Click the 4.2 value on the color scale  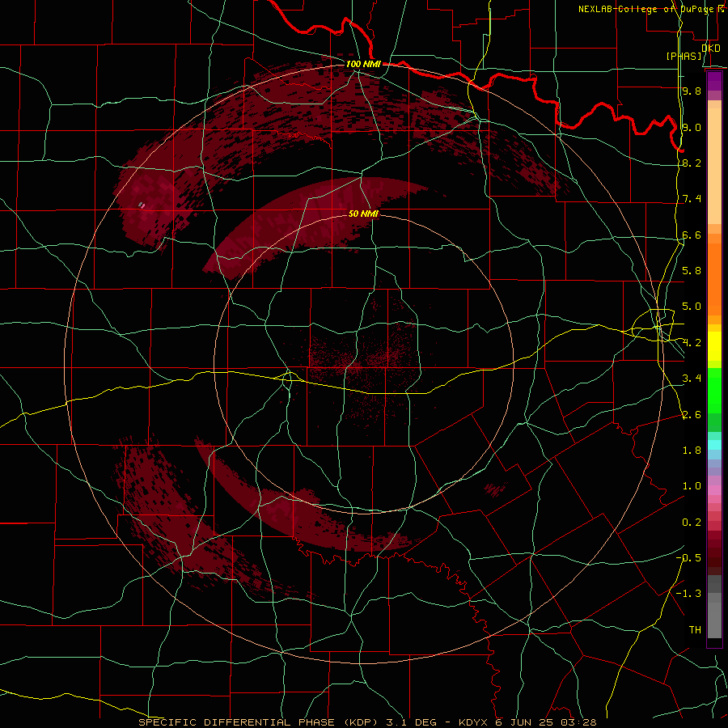[692, 343]
